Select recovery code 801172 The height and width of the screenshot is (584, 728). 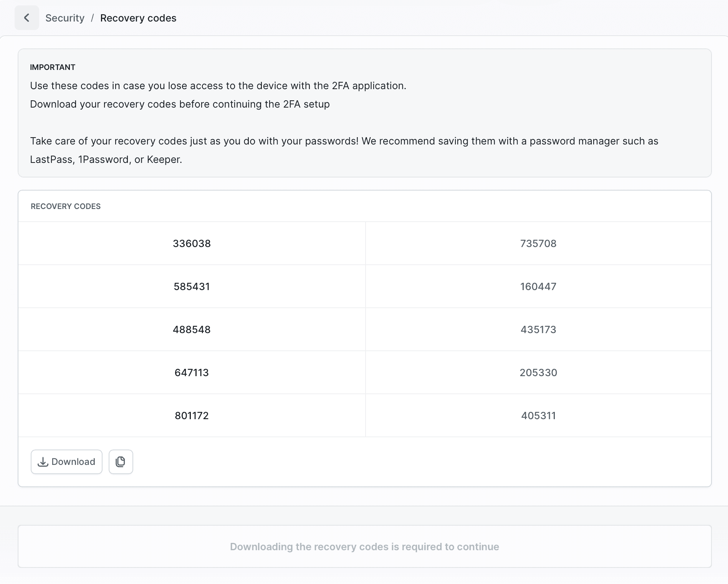(192, 416)
